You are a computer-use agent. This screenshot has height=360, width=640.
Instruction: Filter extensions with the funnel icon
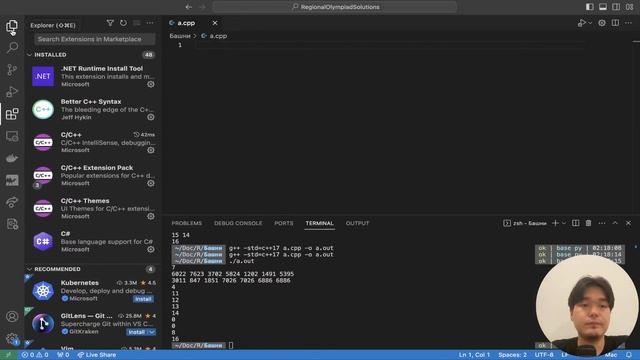coord(110,23)
